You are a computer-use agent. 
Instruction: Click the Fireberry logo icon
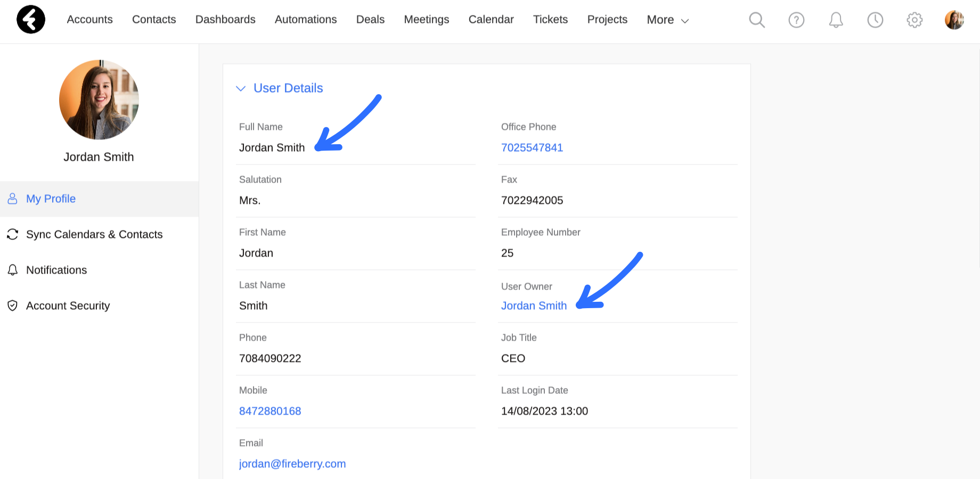[31, 20]
